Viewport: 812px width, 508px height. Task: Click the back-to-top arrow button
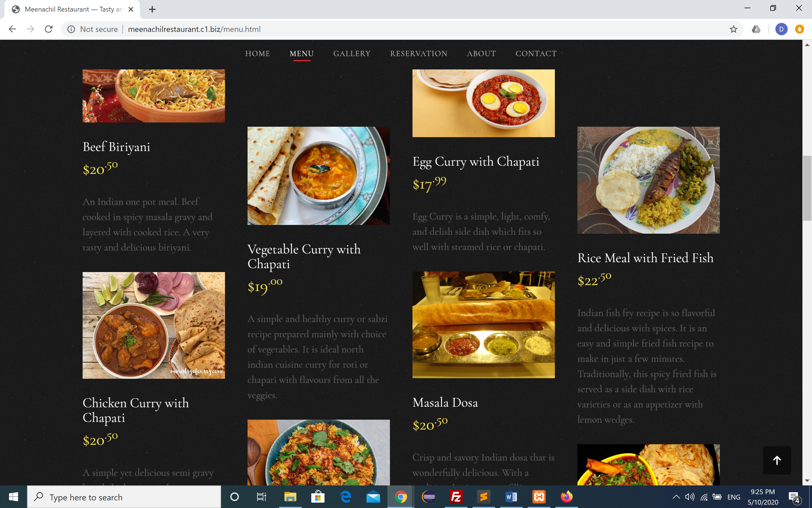(777, 460)
